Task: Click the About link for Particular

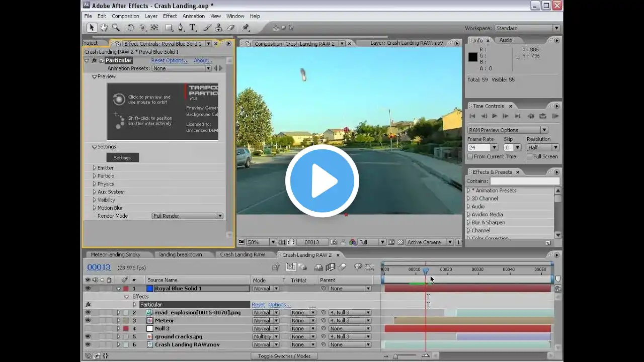Action: 203,60
